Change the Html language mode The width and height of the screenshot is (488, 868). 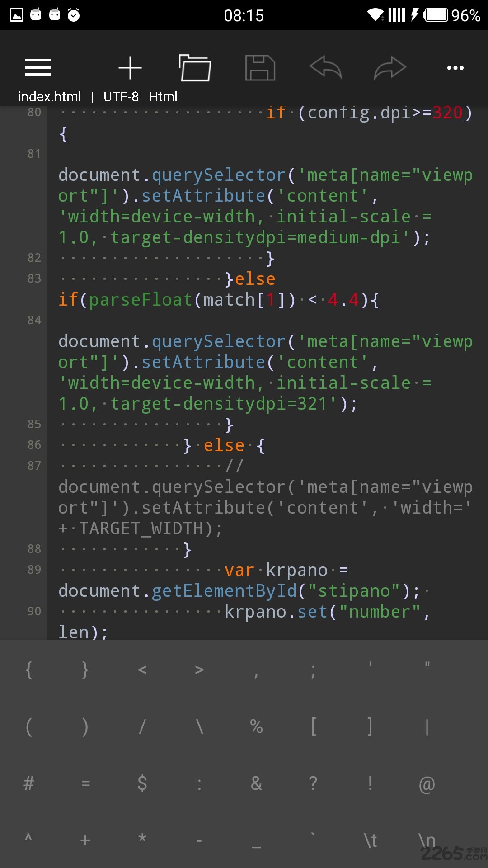163,97
